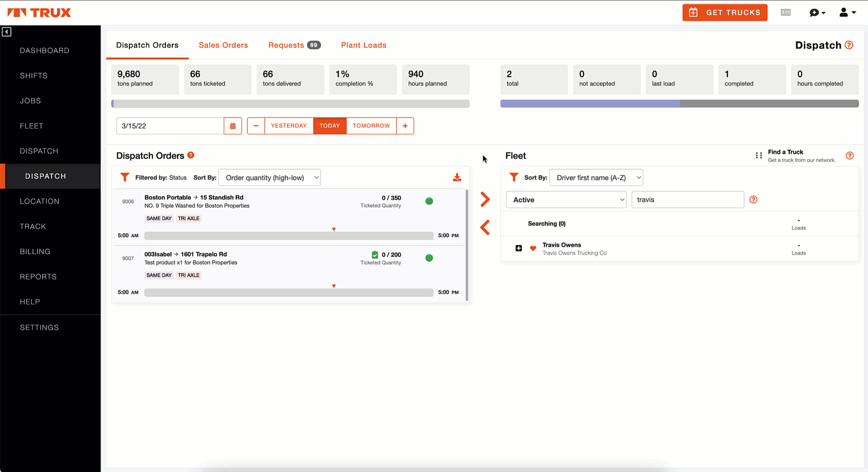Viewport: 868px width, 472px height.
Task: Open Track in the sidebar
Action: pyautogui.click(x=33, y=226)
